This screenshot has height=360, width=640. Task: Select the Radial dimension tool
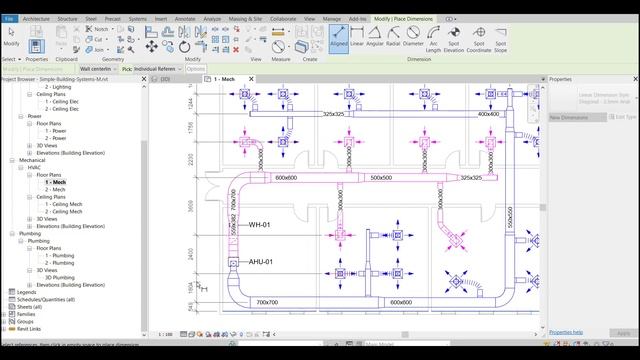click(393, 36)
